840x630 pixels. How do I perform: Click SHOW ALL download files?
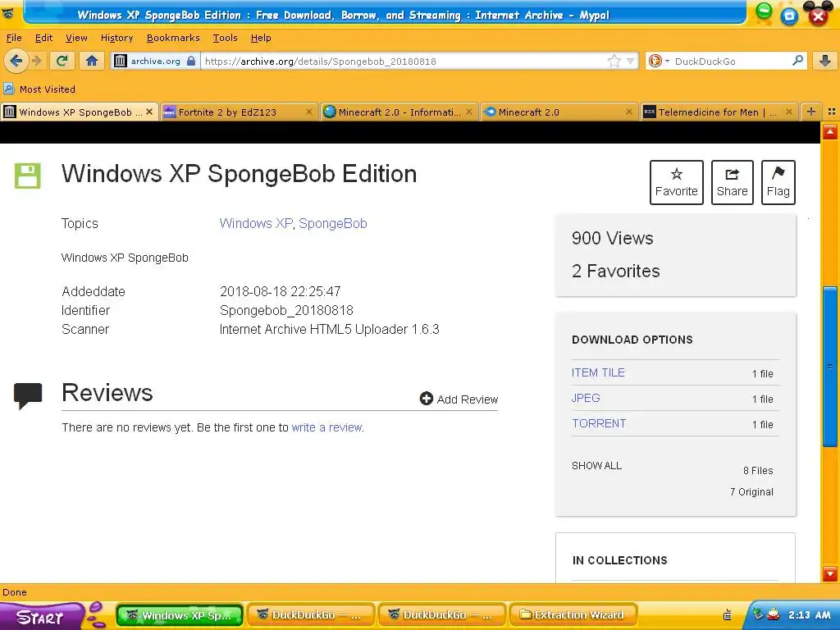pyautogui.click(x=597, y=466)
